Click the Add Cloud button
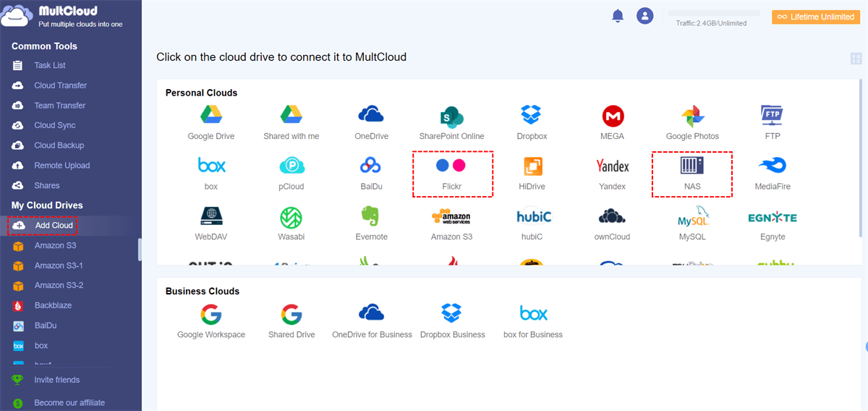The height and width of the screenshot is (411, 868). click(x=53, y=226)
